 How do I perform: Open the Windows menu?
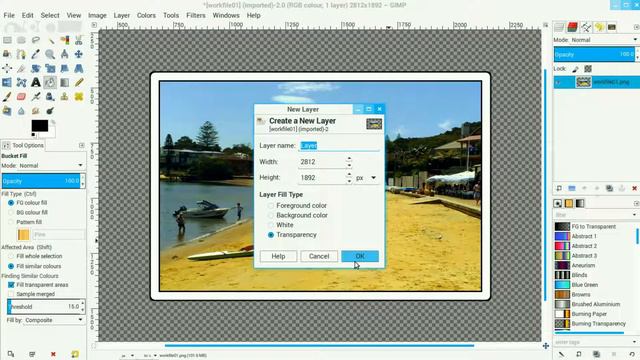point(226,15)
